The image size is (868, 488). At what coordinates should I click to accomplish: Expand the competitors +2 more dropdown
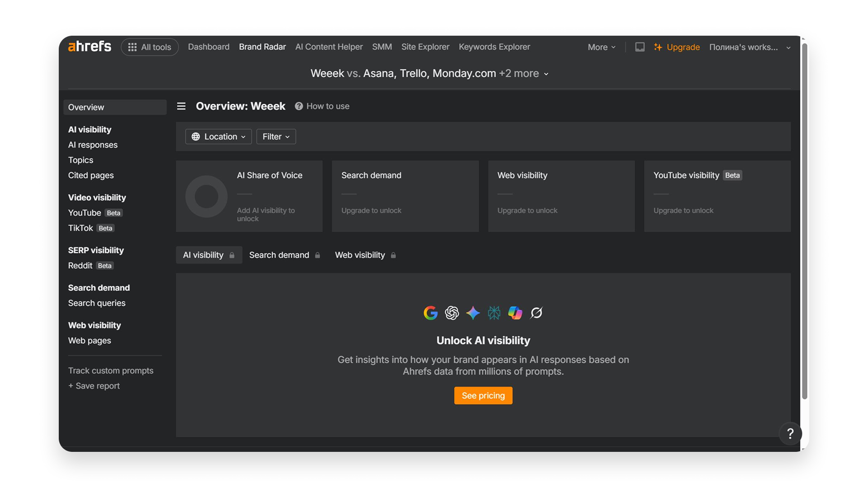click(524, 73)
